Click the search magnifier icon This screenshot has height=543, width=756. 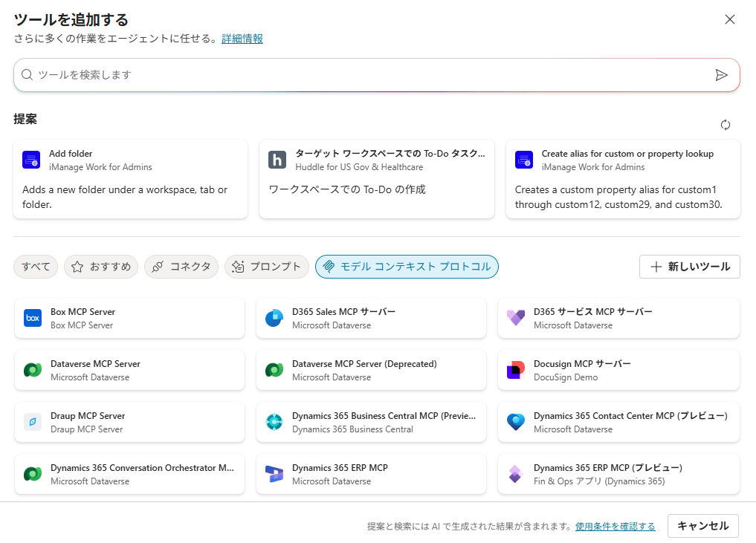coord(27,75)
